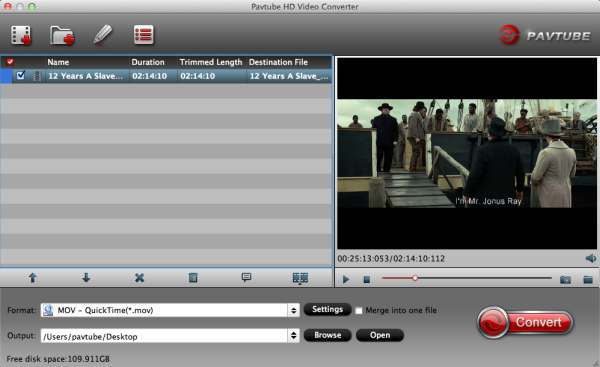Click the trash bin clear-all icon
The image size is (600, 367).
click(193, 278)
